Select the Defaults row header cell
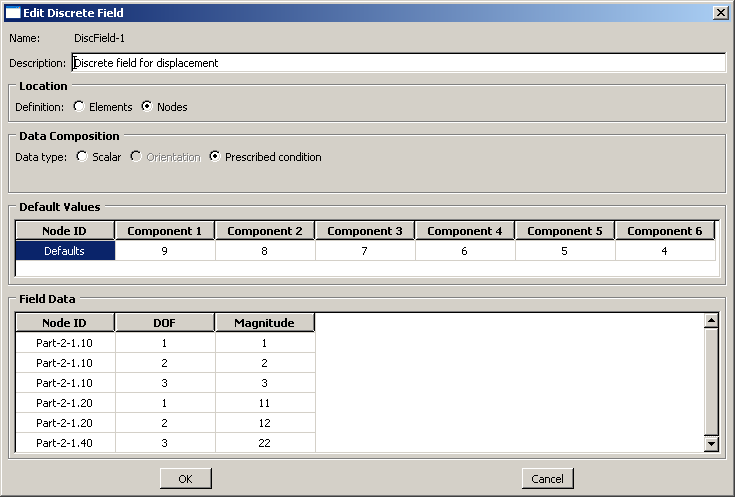Viewport: 735px width, 497px height. 65,251
